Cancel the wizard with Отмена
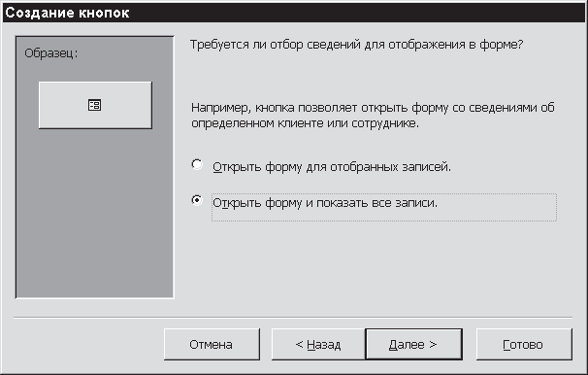The image size is (588, 375). pos(212,344)
